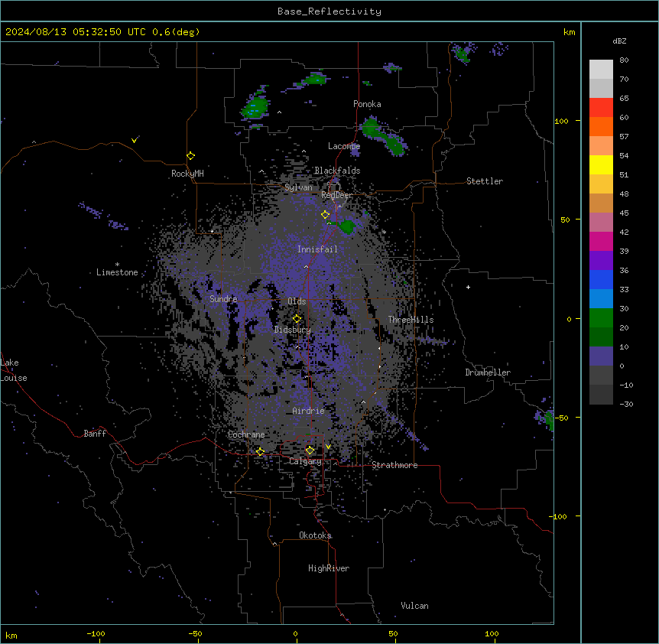Click the yellow marker above Calgary label
The image size is (659, 644).
pyautogui.click(x=310, y=450)
